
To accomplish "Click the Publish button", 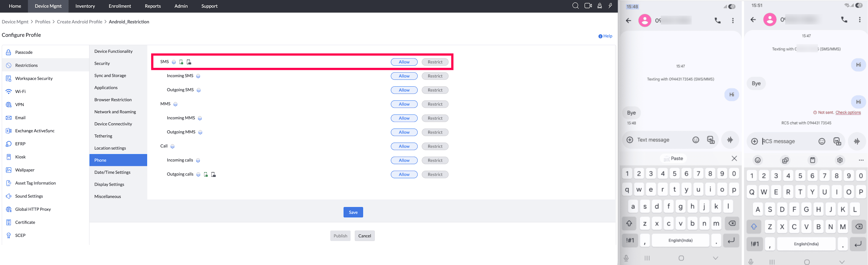I will tap(340, 236).
